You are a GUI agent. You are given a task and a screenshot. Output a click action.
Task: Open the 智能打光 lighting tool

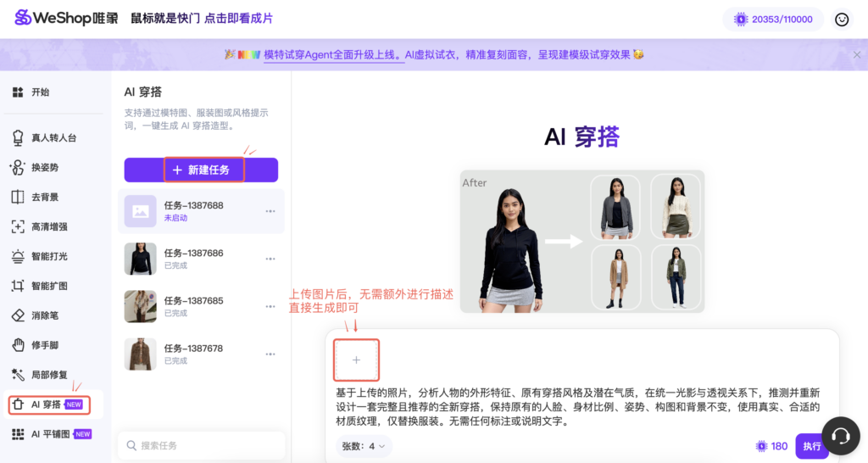coord(48,256)
